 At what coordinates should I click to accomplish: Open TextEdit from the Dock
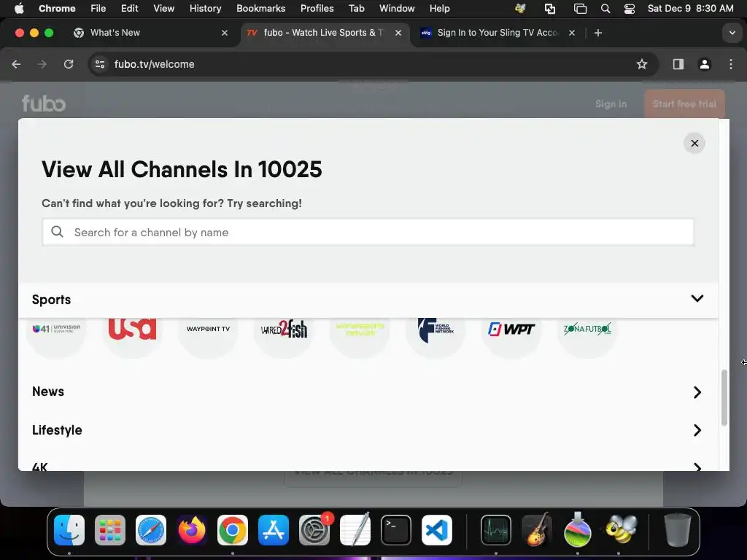pyautogui.click(x=355, y=530)
